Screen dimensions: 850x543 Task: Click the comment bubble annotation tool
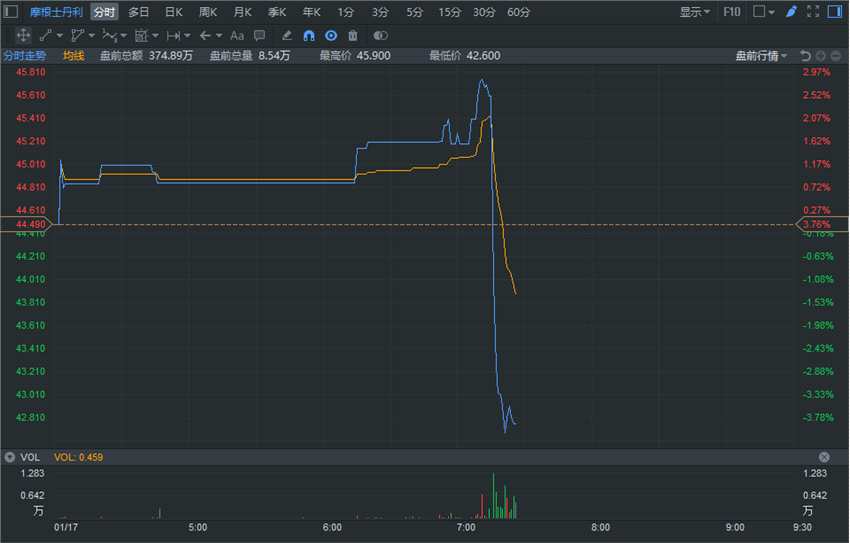click(260, 36)
